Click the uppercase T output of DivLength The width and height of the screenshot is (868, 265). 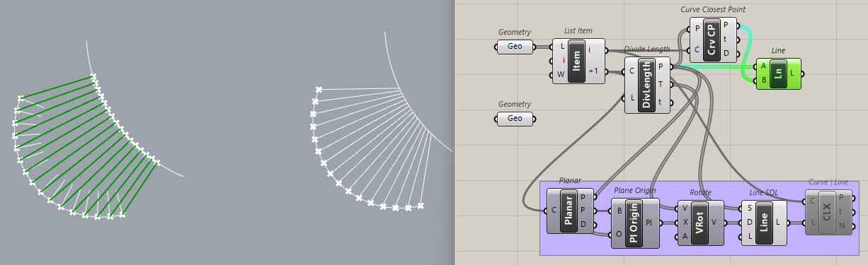click(x=661, y=84)
